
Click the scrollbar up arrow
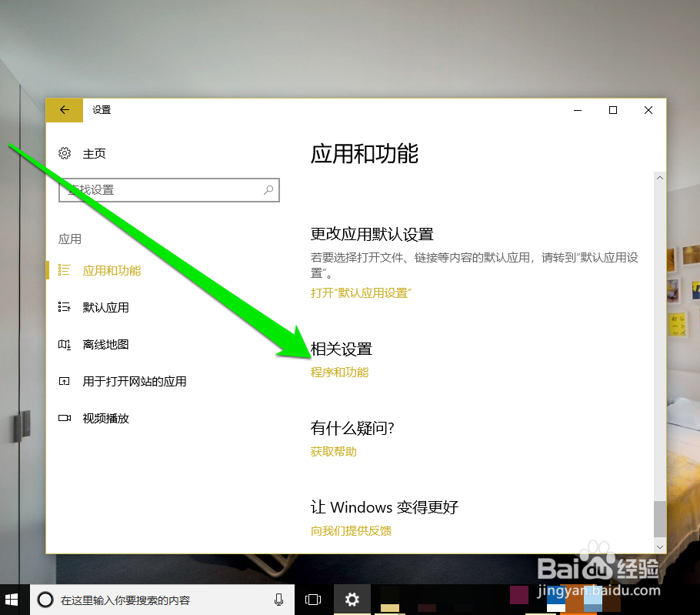[660, 178]
